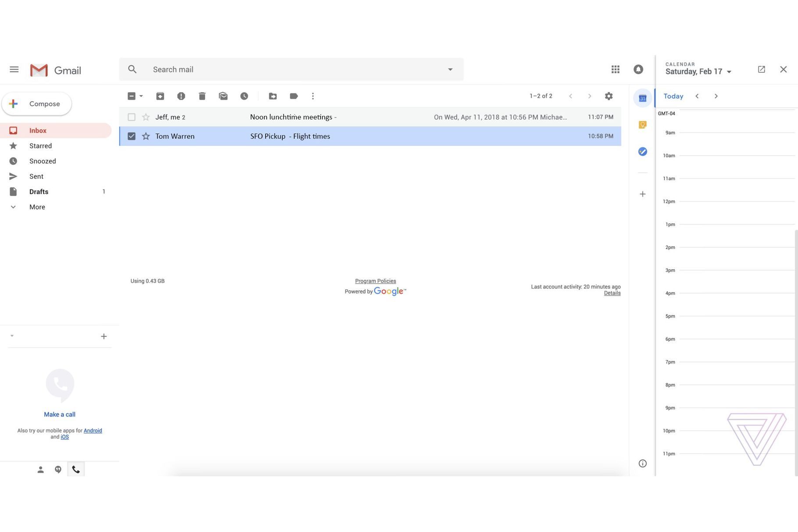Open Google Hangouts contacts
The image size is (798, 532).
pos(40,469)
